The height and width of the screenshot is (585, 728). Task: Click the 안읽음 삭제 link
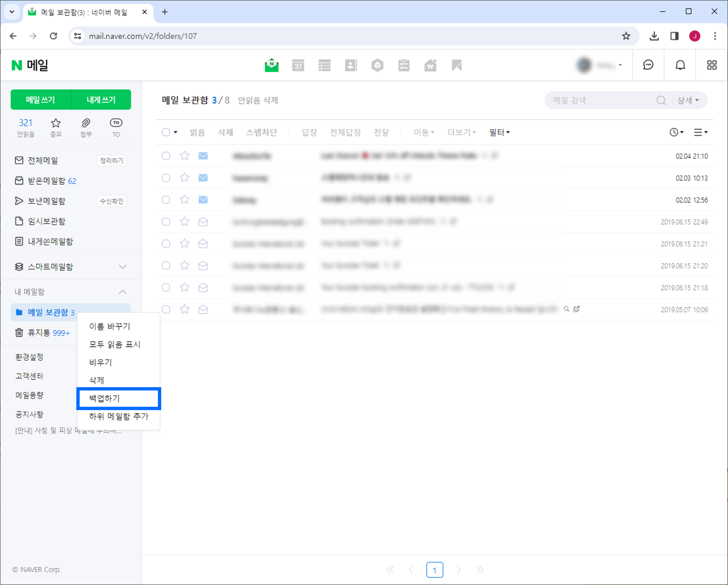click(x=258, y=100)
